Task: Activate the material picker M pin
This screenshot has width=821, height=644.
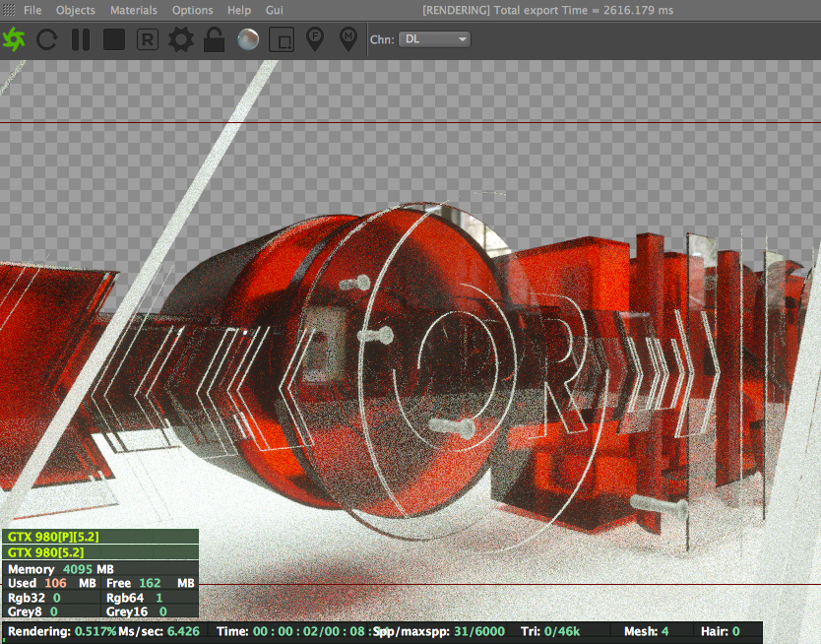Action: (348, 39)
